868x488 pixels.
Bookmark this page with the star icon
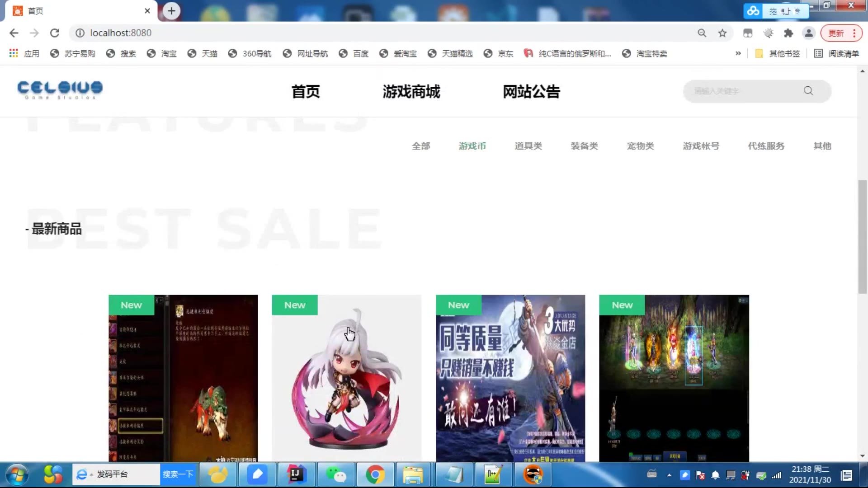[722, 33]
